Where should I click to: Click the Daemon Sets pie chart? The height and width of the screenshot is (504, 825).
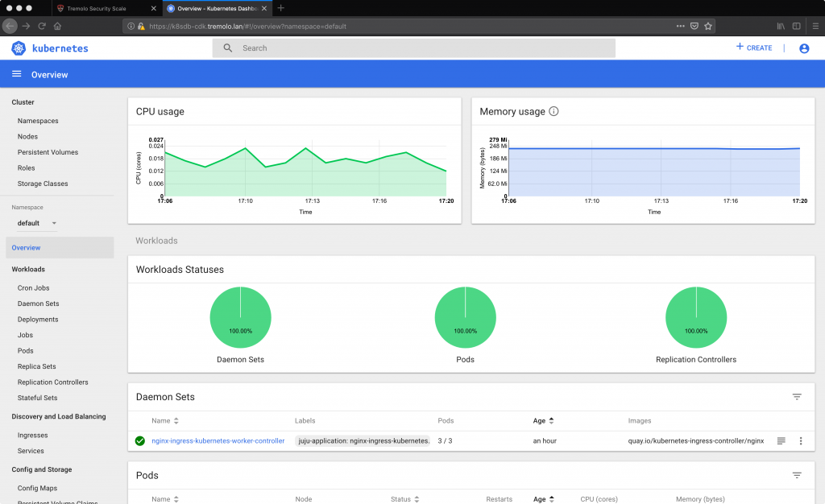(240, 317)
